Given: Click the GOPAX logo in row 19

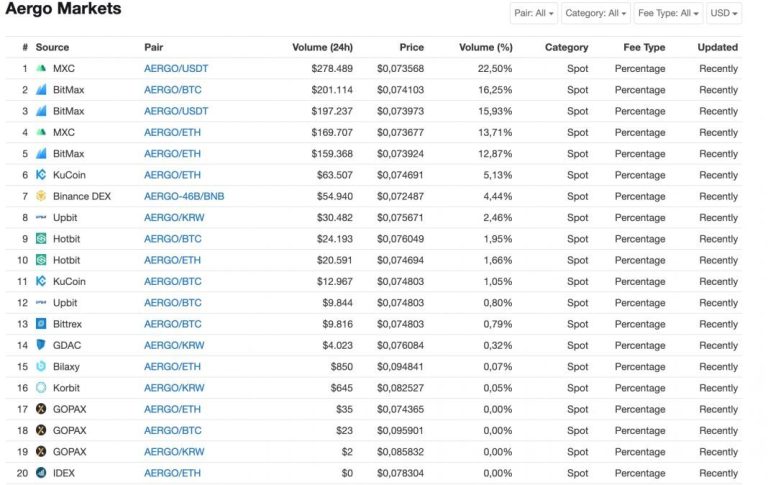Looking at the screenshot, I should pyautogui.click(x=41, y=452).
